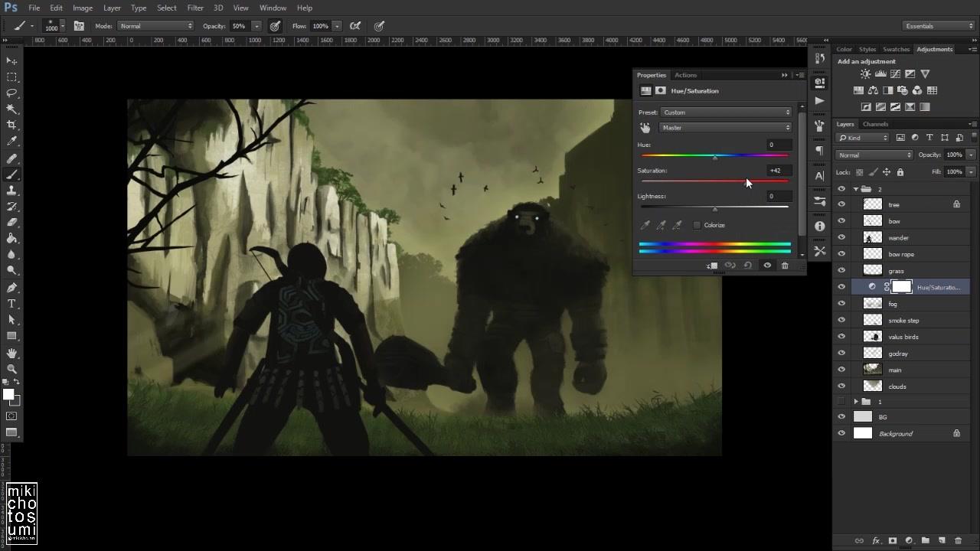The image size is (980, 551).
Task: Create a new layer
Action: (942, 541)
